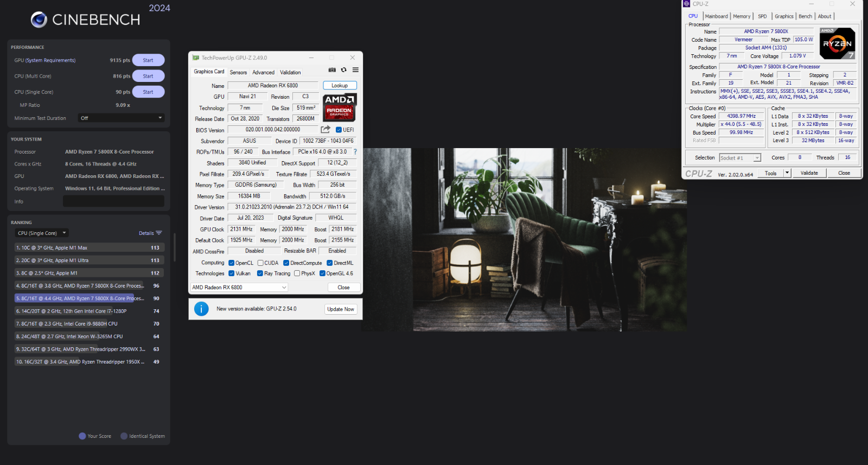The height and width of the screenshot is (465, 868).
Task: Click the CPU-Z title bar app icon
Action: pyautogui.click(x=686, y=4)
